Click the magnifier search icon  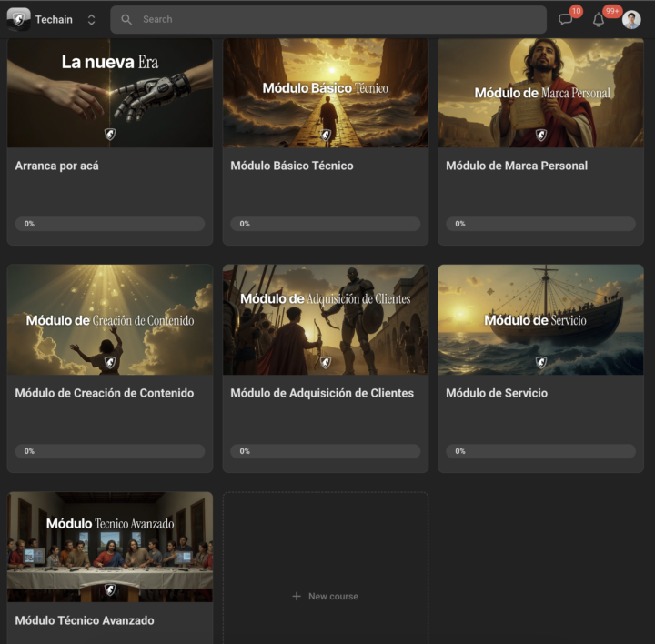pos(126,20)
